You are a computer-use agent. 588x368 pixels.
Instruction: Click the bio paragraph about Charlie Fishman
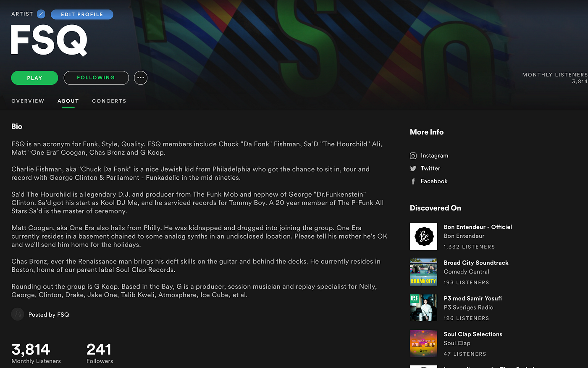191,173
